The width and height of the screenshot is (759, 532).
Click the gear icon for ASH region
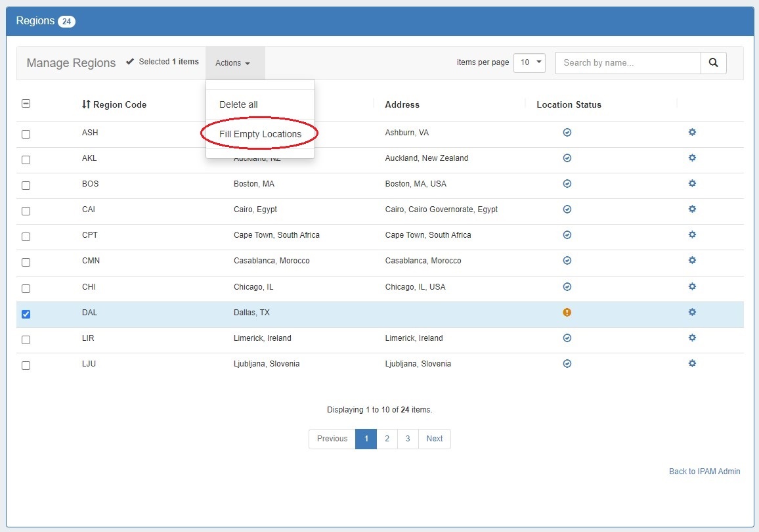(692, 133)
